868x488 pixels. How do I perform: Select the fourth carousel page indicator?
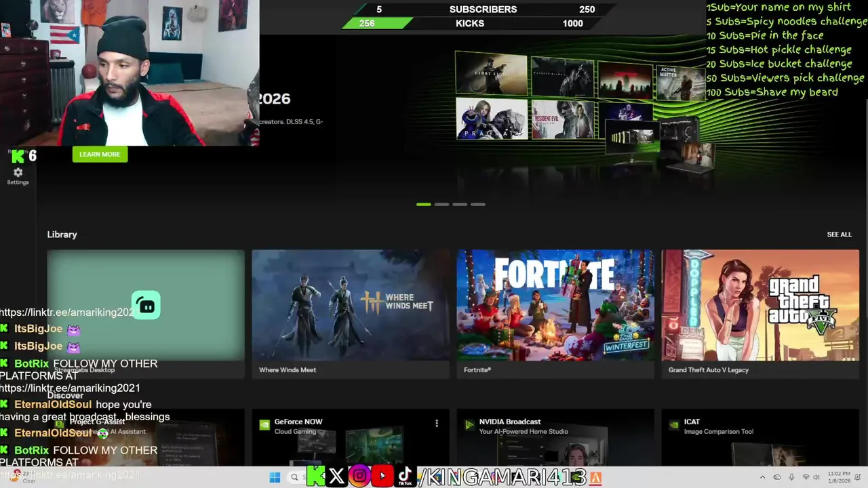pos(478,204)
